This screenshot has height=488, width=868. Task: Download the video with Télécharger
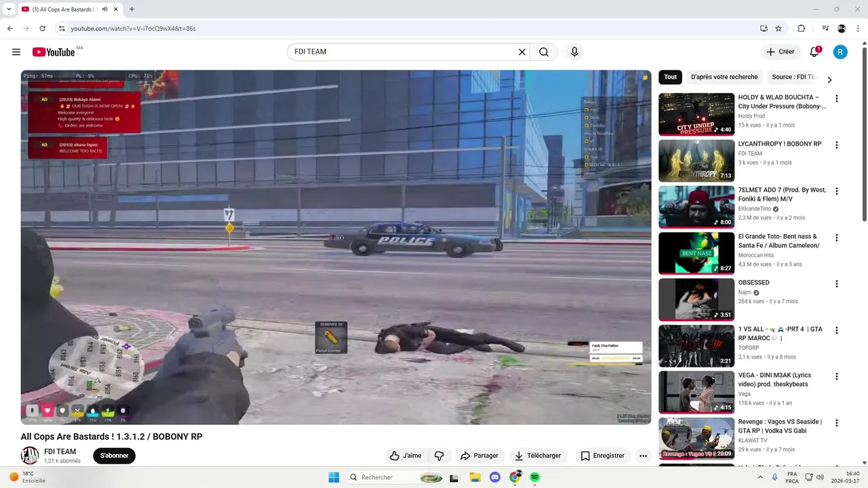pyautogui.click(x=538, y=455)
